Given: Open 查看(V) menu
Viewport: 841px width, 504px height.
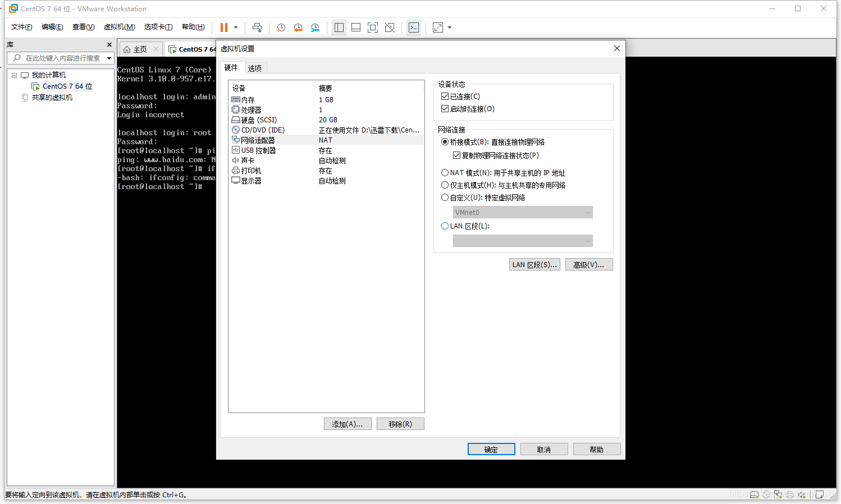Looking at the screenshot, I should 83,27.
